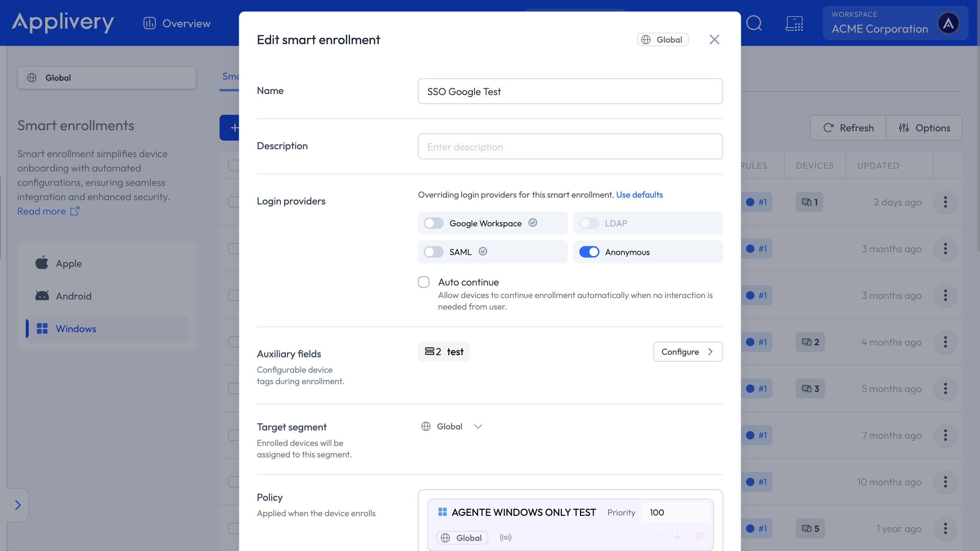
Task: Click rules badge #1 in 2 days ago row
Action: pos(757,202)
